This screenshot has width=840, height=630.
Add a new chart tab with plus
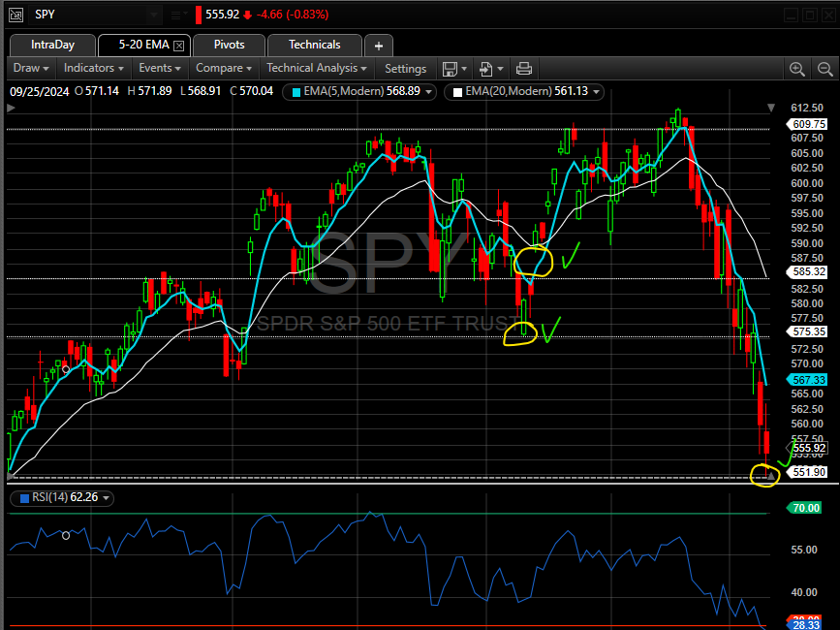(x=379, y=45)
